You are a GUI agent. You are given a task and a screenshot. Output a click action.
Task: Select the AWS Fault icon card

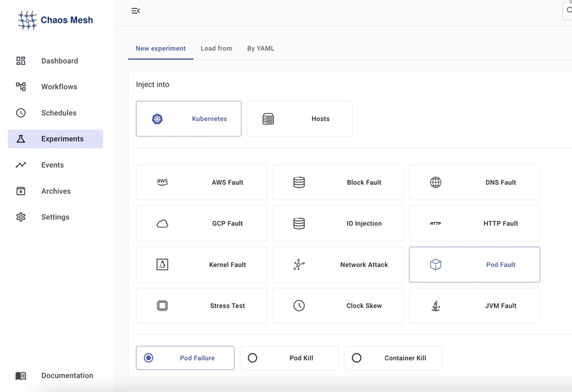click(x=162, y=182)
